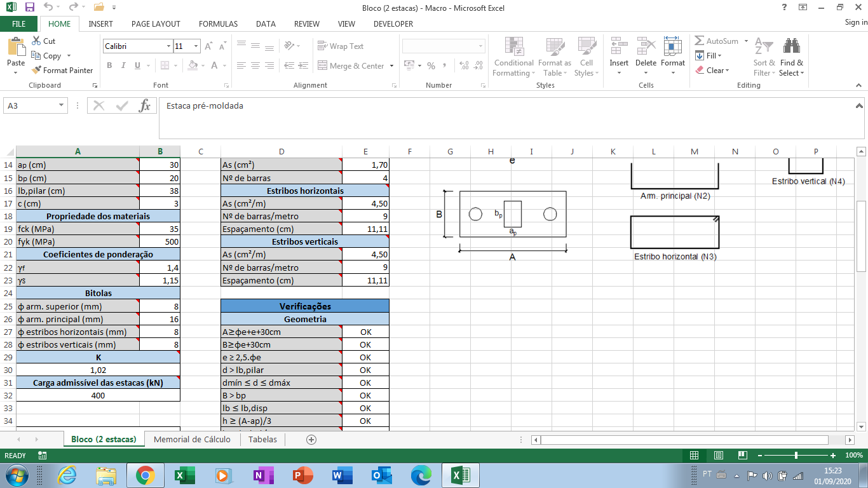Open Cell Styles gallery

pyautogui.click(x=586, y=56)
